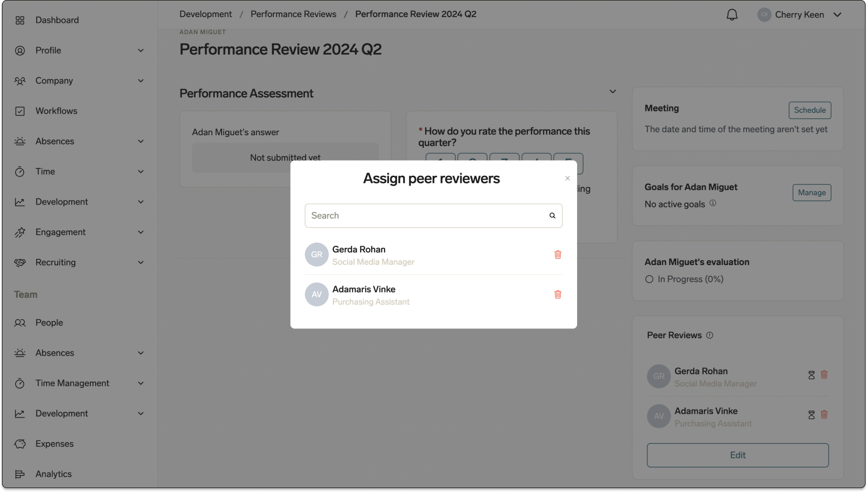Open Performance Reviews breadcrumb link
Viewport: 868px width, 492px height.
click(293, 14)
